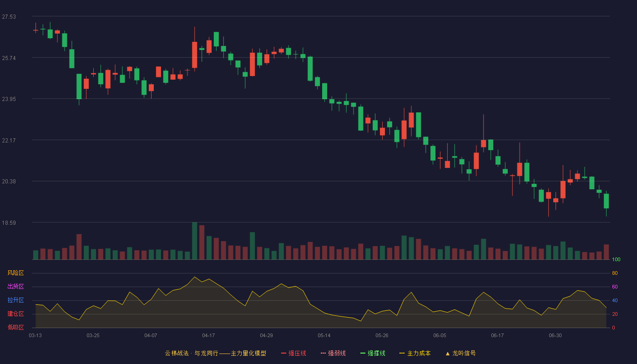Click the 27.53 price axis label
Viewport: 637px width, 364px height.
(9, 17)
